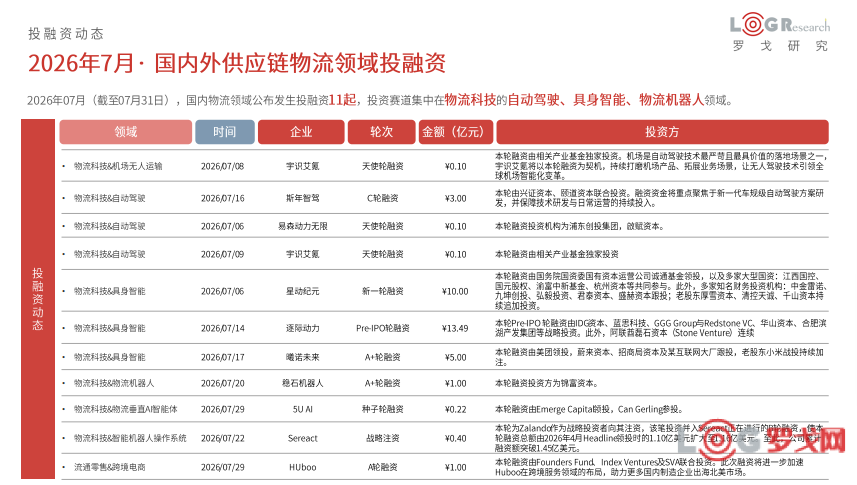
Task: Click the company name 曦诺未来
Action: point(303,358)
